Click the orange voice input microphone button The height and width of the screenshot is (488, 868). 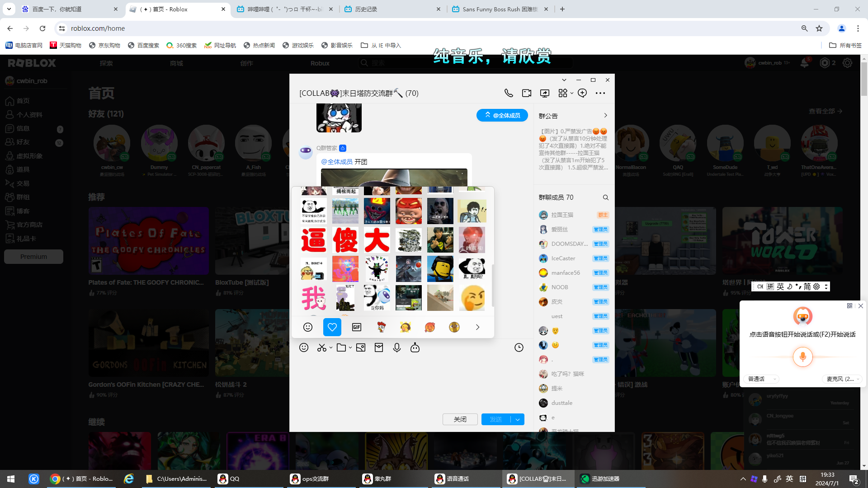tap(803, 357)
